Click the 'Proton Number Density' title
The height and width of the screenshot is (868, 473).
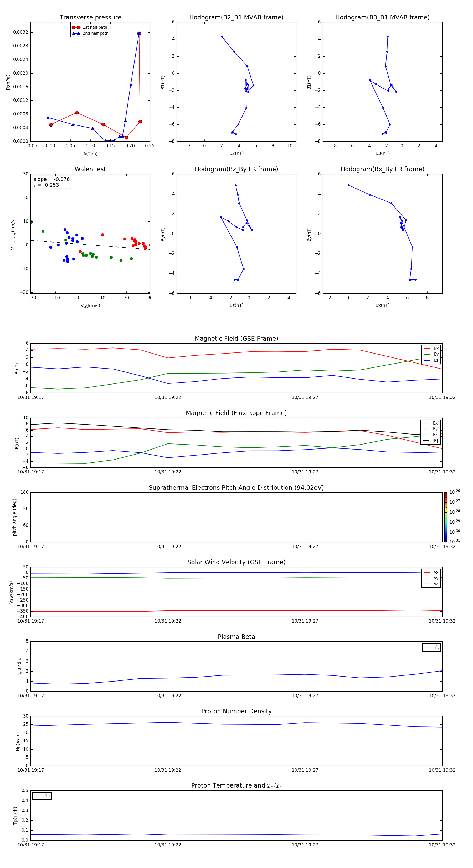[x=236, y=711]
